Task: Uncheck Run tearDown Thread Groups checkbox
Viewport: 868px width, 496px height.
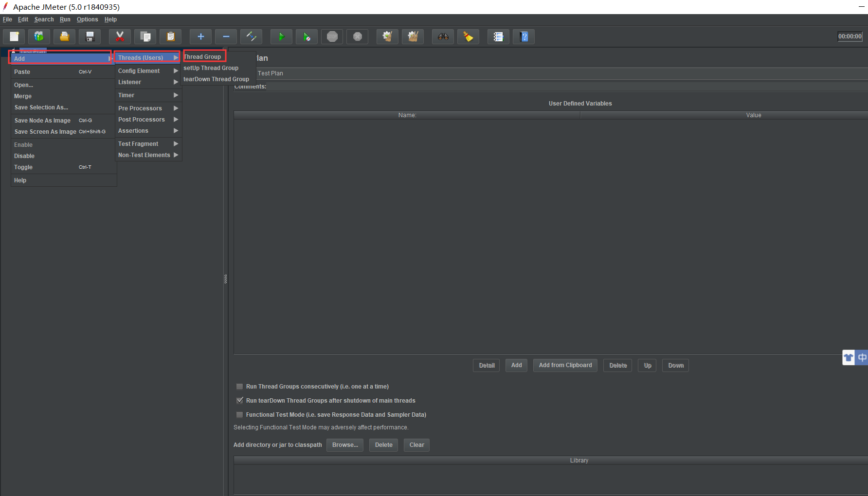Action: [x=239, y=401]
